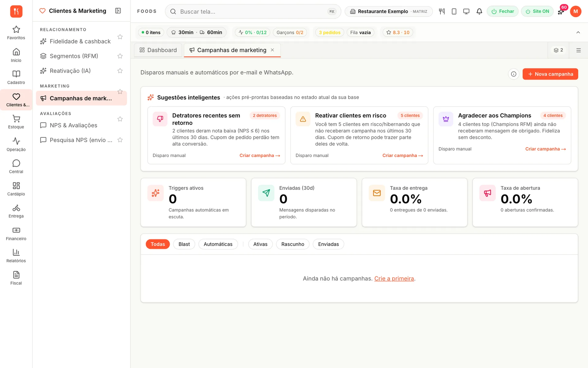Select Campanhas de marketing in sidebar
The width and height of the screenshot is (588, 368).
click(x=81, y=98)
